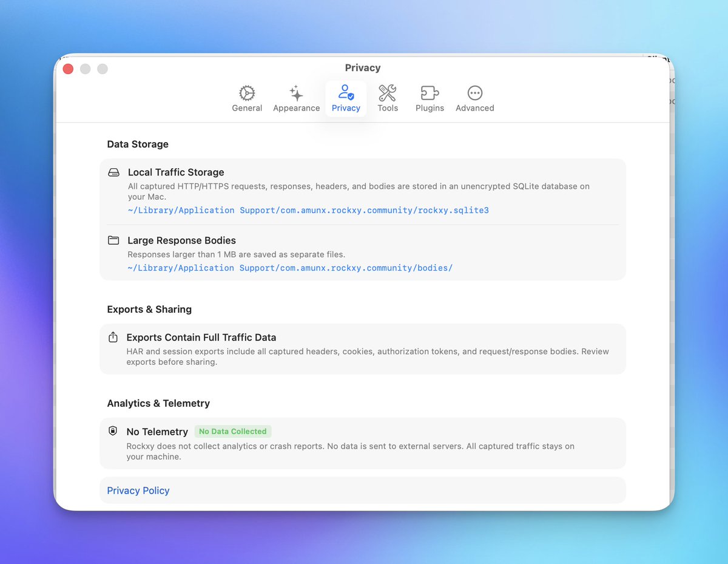The height and width of the screenshot is (564, 728).
Task: Click the Privacy Policy link
Action: (x=138, y=491)
